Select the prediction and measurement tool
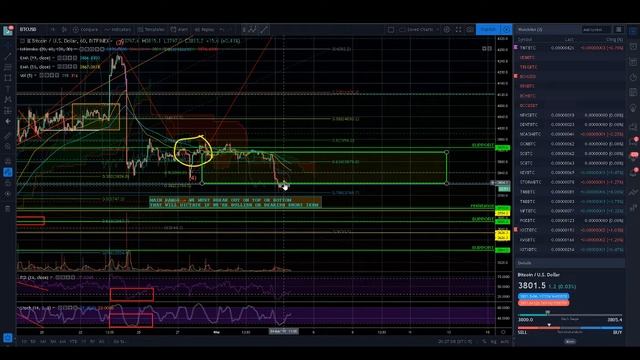Viewport: 640px width, 360px height. [8, 111]
